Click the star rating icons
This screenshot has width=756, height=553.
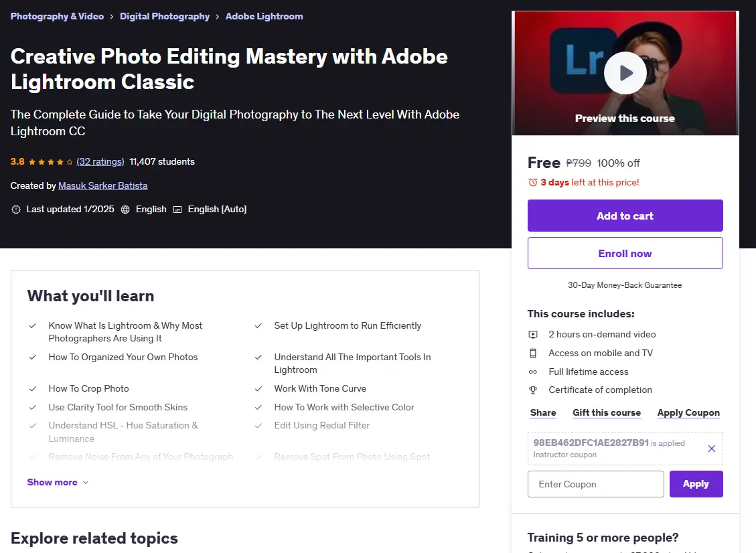click(51, 162)
